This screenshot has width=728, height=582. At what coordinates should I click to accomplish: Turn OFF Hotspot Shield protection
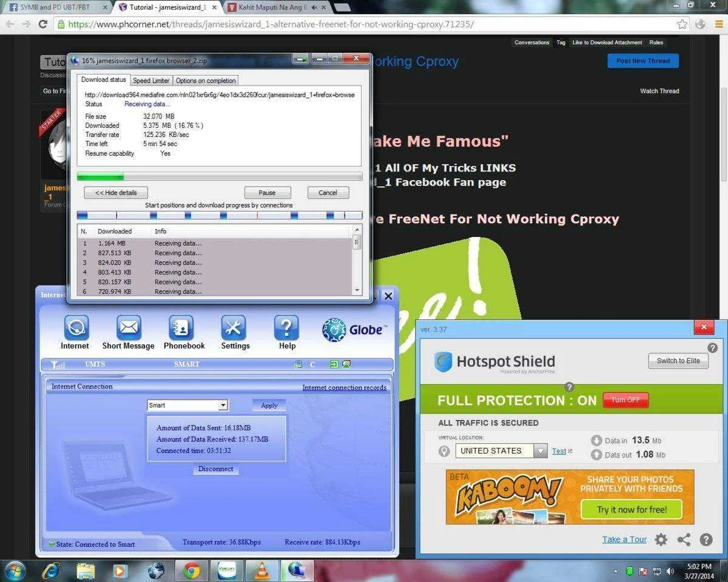(625, 400)
